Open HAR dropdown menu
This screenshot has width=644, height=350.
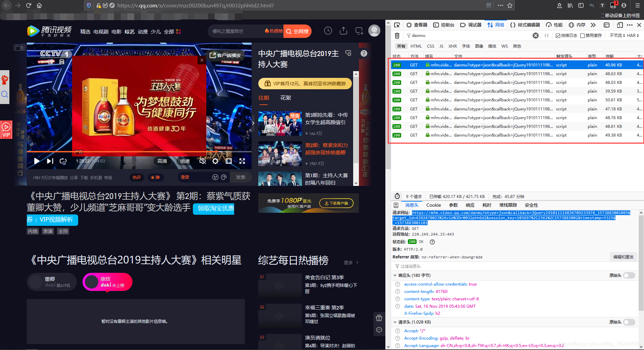click(633, 36)
